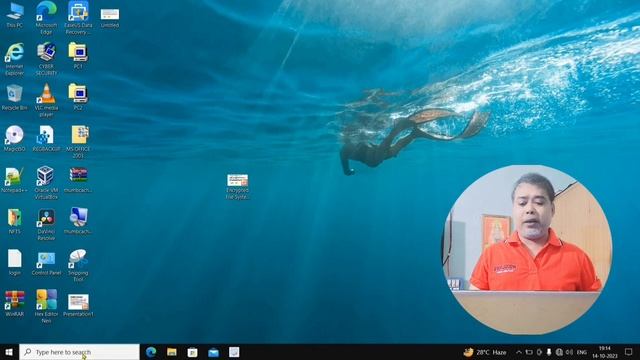Open the notification action center
This screenshot has height=360, width=640.
click(x=629, y=352)
